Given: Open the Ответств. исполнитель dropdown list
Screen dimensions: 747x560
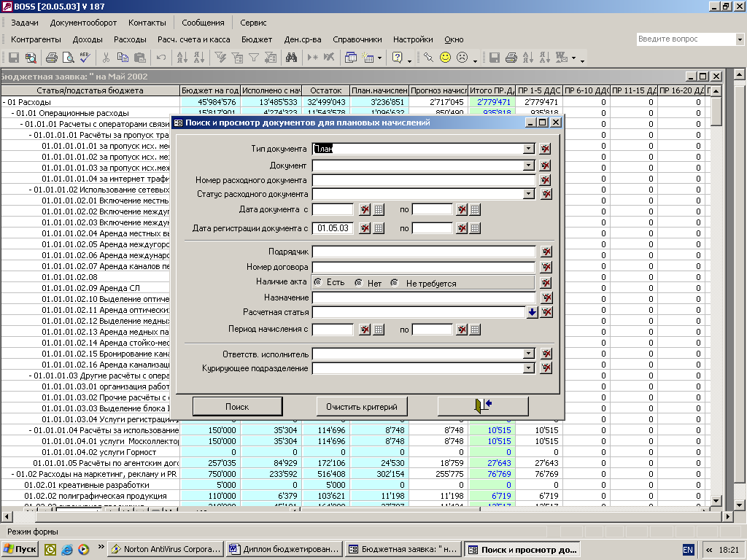Looking at the screenshot, I should (x=529, y=354).
